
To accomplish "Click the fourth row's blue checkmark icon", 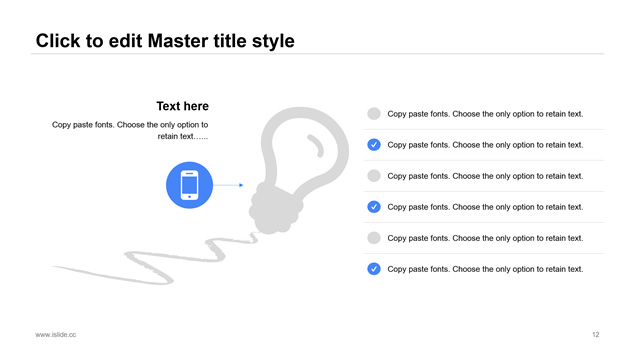I will click(x=374, y=207).
